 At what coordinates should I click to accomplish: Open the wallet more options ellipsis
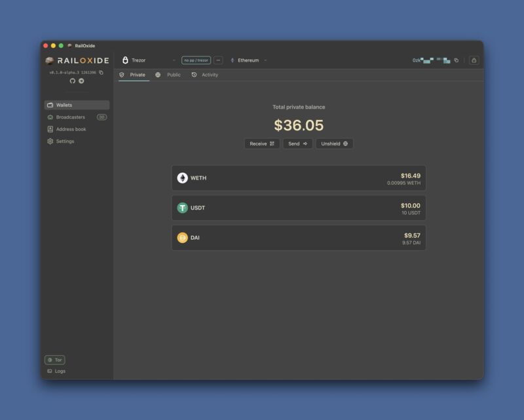(x=218, y=60)
